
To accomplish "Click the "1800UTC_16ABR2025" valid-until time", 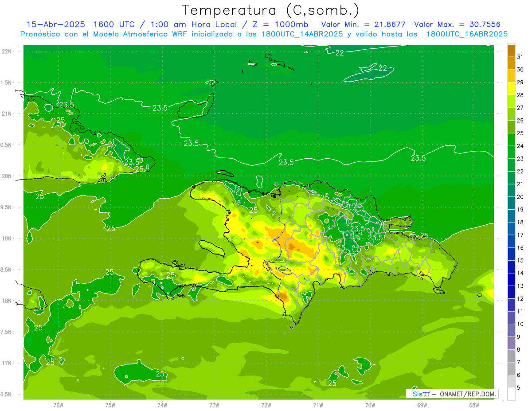I will tap(467, 34).
